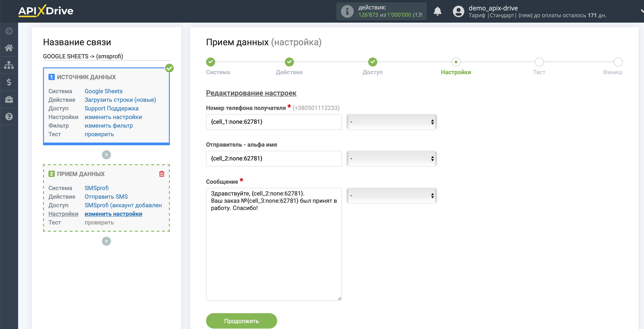Select the Финиш step circle

tap(618, 62)
